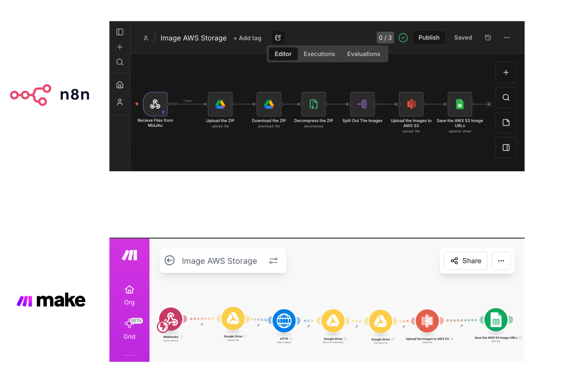Open the "Recieve Files from MidJAu" webhook node
The image size is (588, 392).
[x=155, y=104]
